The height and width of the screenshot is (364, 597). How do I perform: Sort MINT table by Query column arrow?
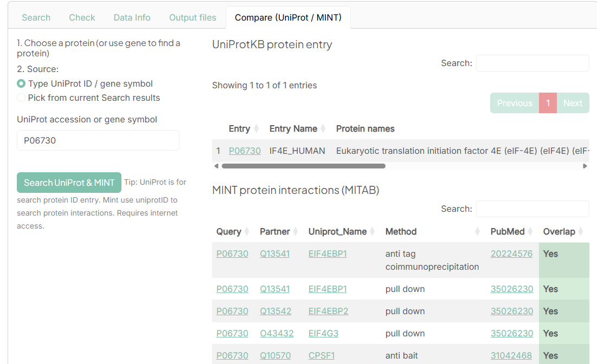point(246,231)
